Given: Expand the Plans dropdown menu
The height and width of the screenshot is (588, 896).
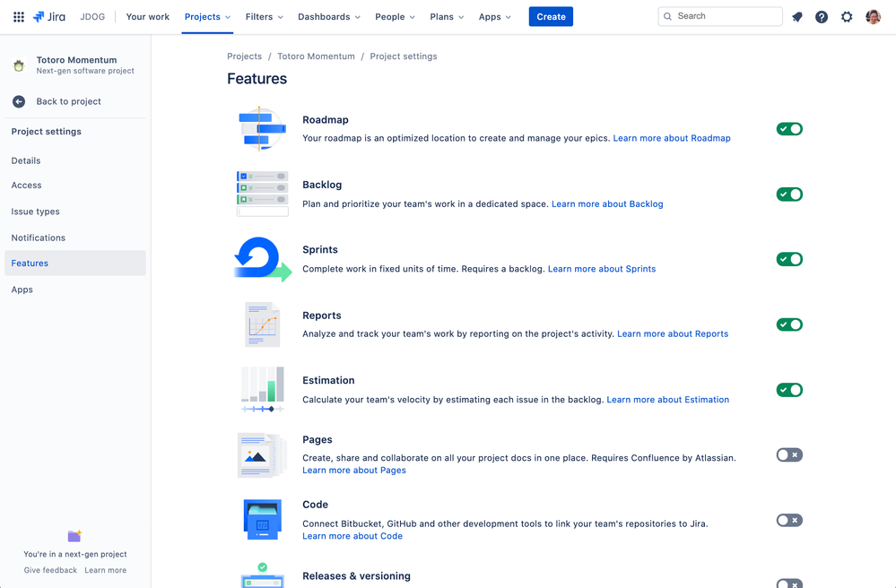Looking at the screenshot, I should coord(447,16).
